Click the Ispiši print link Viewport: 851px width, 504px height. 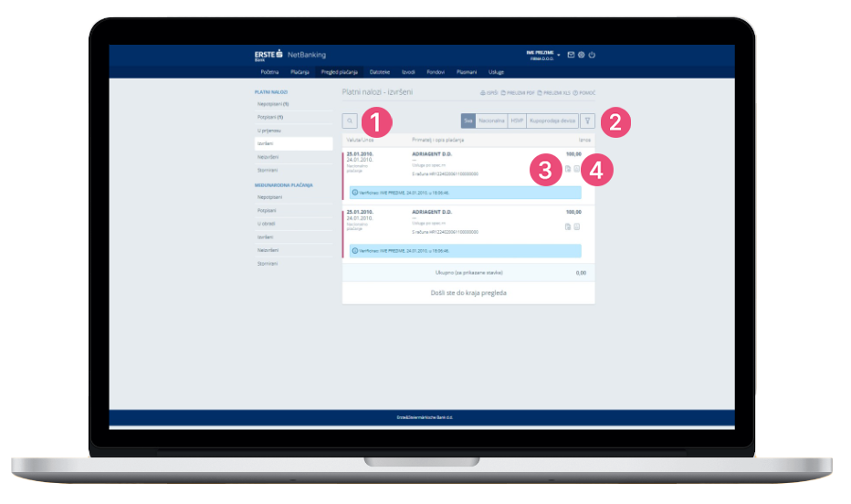489,93
